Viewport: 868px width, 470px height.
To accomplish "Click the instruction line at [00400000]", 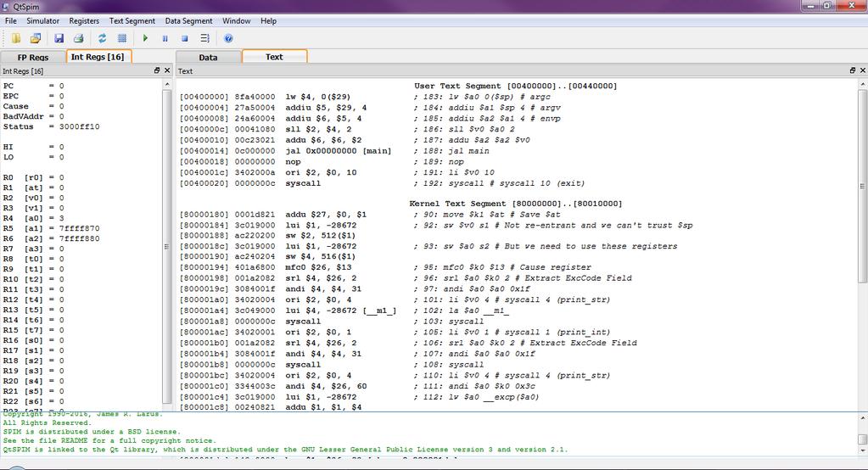I will (x=366, y=97).
